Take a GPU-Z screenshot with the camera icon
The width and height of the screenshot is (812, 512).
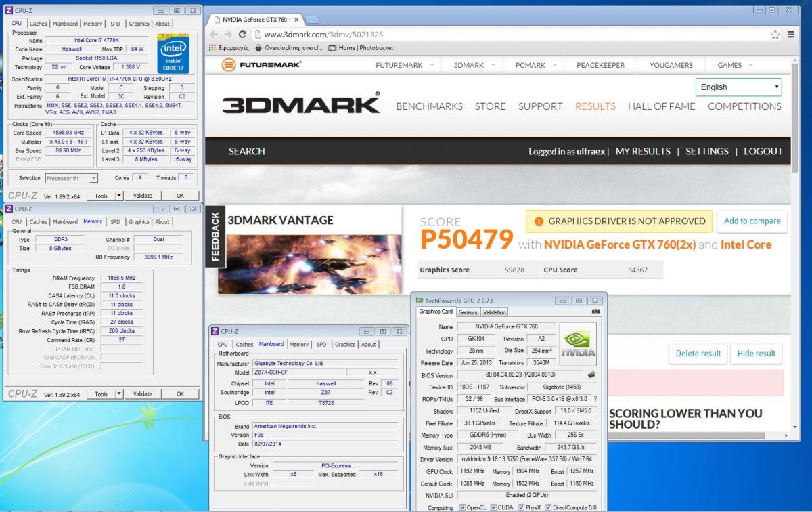[595, 312]
